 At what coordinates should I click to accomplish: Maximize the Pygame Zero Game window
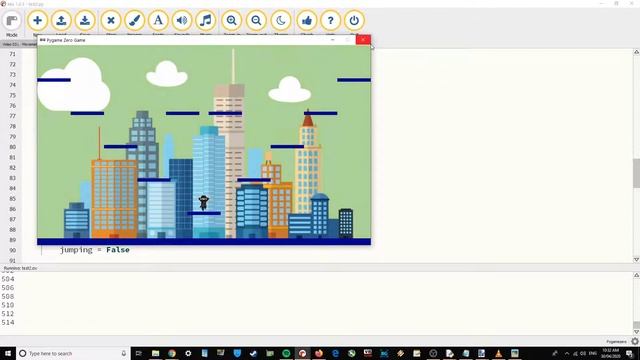coord(348,40)
